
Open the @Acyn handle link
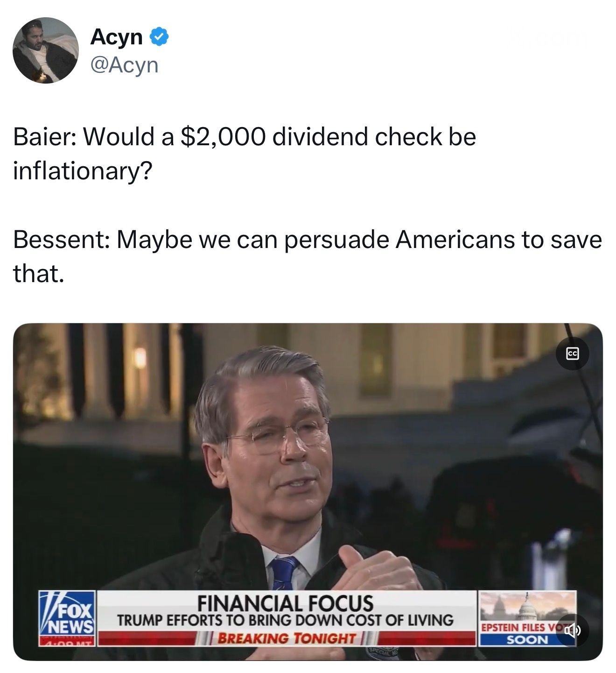125,65
